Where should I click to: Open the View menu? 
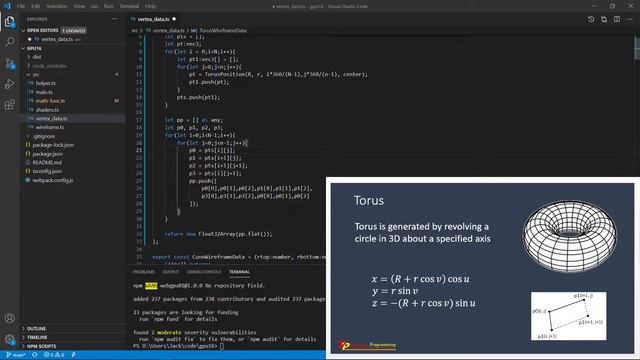pyautogui.click(x=79, y=6)
